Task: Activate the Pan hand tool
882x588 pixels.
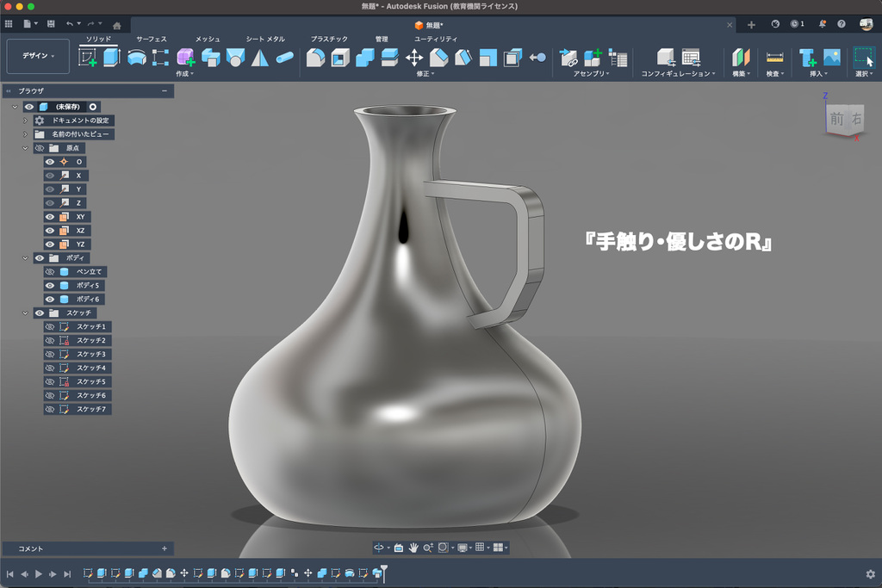Action: pyautogui.click(x=413, y=548)
